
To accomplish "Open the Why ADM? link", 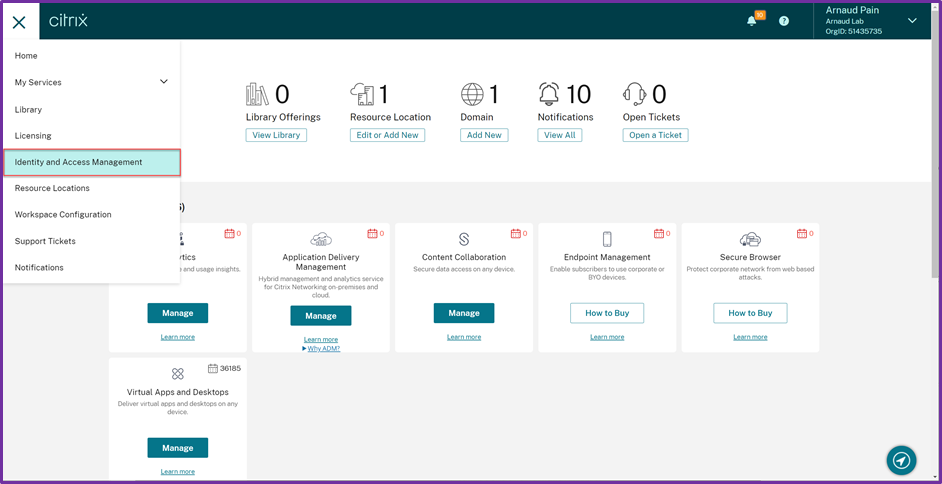I will point(324,348).
